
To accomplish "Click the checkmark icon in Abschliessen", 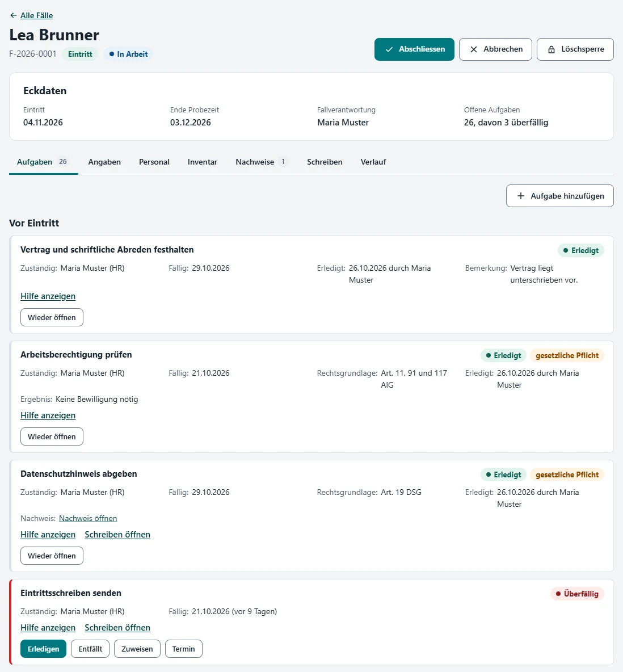I will click(x=389, y=49).
